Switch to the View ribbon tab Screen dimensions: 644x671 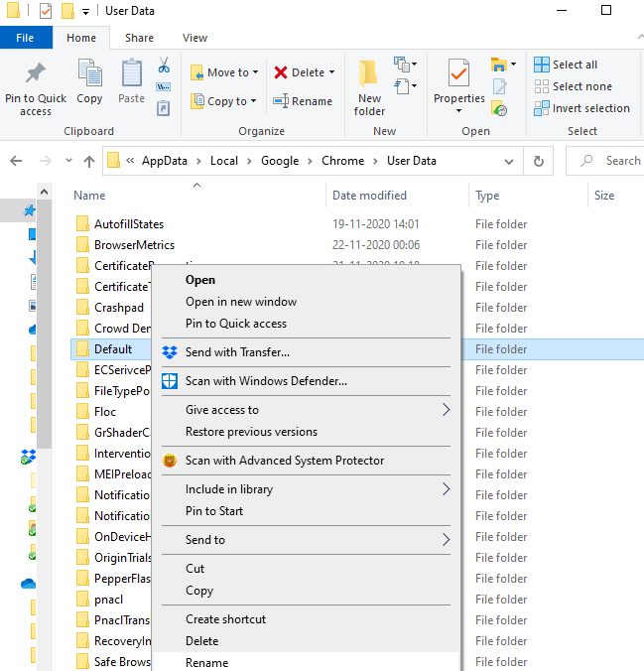pyautogui.click(x=194, y=38)
